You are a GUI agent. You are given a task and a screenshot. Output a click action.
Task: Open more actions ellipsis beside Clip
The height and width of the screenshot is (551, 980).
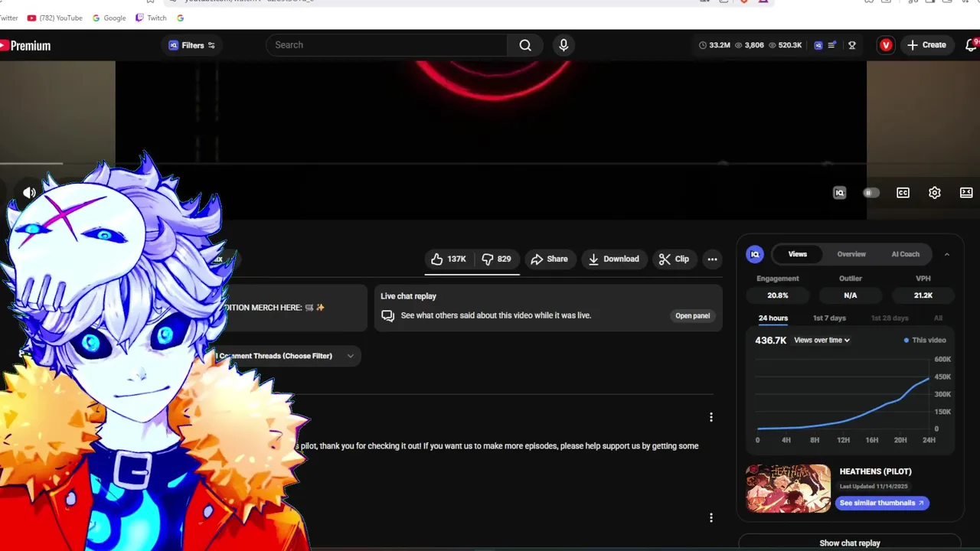(x=712, y=259)
